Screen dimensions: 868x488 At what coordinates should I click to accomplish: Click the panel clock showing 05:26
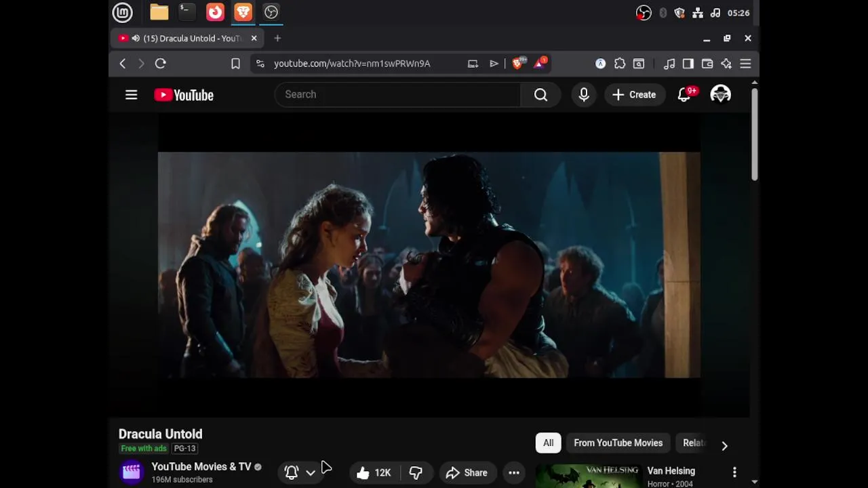tap(738, 13)
